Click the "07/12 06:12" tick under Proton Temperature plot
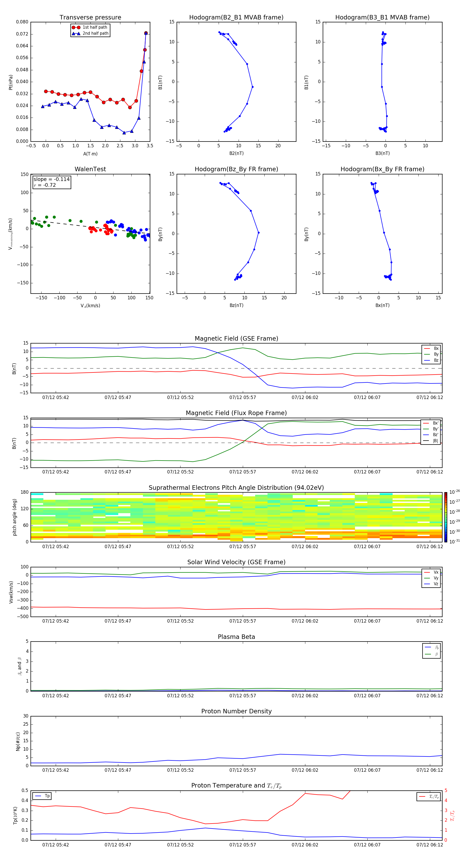The width and height of the screenshot is (473, 868). tap(430, 845)
